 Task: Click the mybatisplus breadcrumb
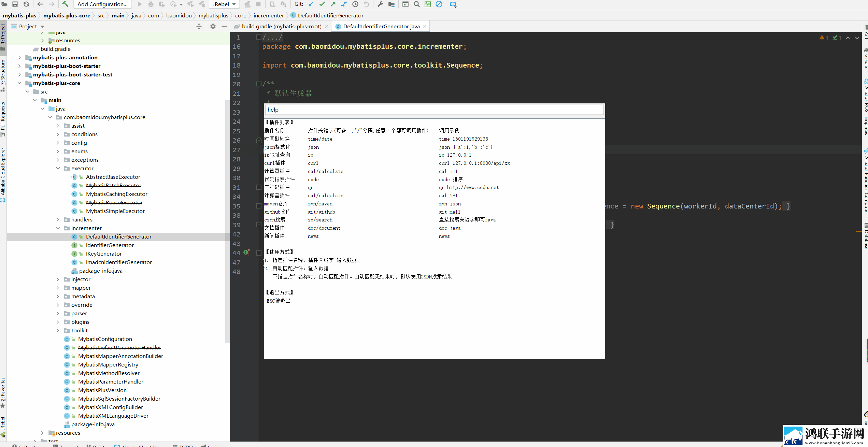coord(213,15)
